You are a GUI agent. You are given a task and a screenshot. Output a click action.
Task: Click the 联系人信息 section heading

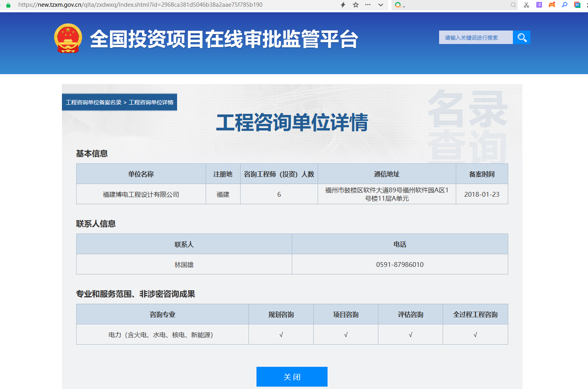96,224
